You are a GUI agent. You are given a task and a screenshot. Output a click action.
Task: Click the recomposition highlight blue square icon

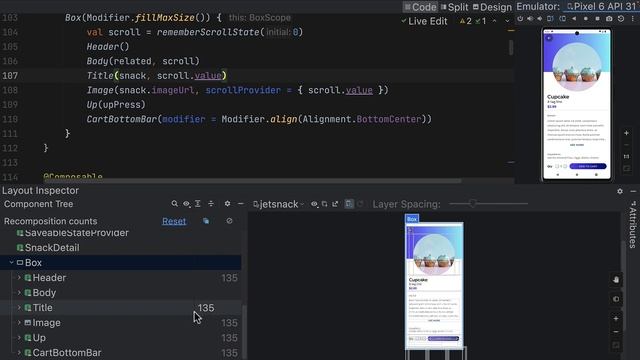(206, 221)
